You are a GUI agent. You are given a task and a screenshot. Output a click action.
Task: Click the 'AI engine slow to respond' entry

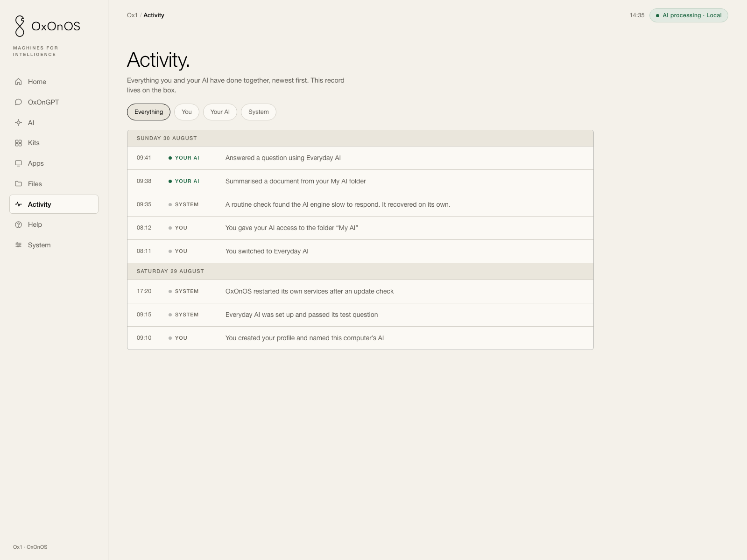pyautogui.click(x=360, y=204)
